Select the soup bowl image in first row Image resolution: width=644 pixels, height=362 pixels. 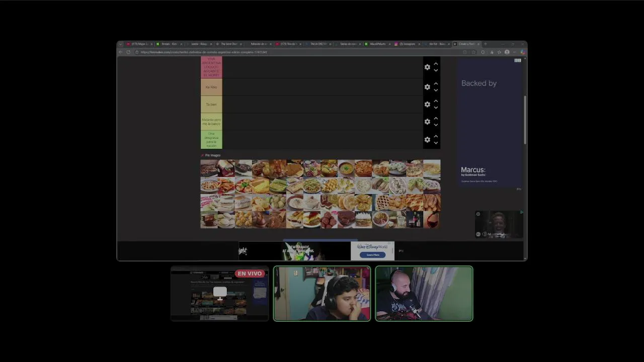[x=346, y=168]
